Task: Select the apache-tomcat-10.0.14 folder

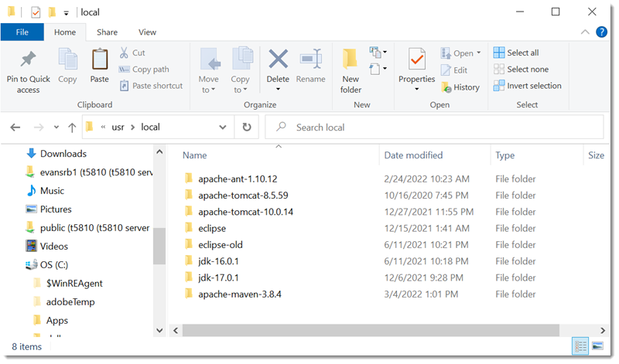Action: pyautogui.click(x=239, y=212)
